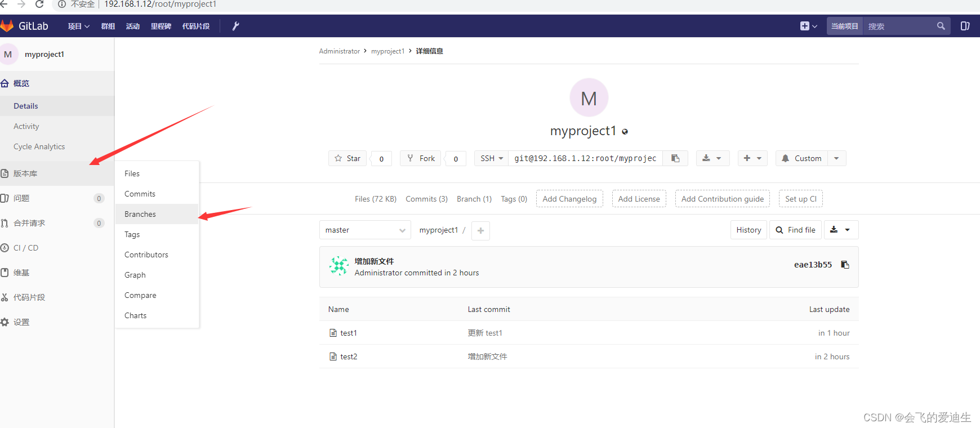The image size is (980, 428).
Task: Open Cycle Analytics in sidebar
Action: pos(57,146)
